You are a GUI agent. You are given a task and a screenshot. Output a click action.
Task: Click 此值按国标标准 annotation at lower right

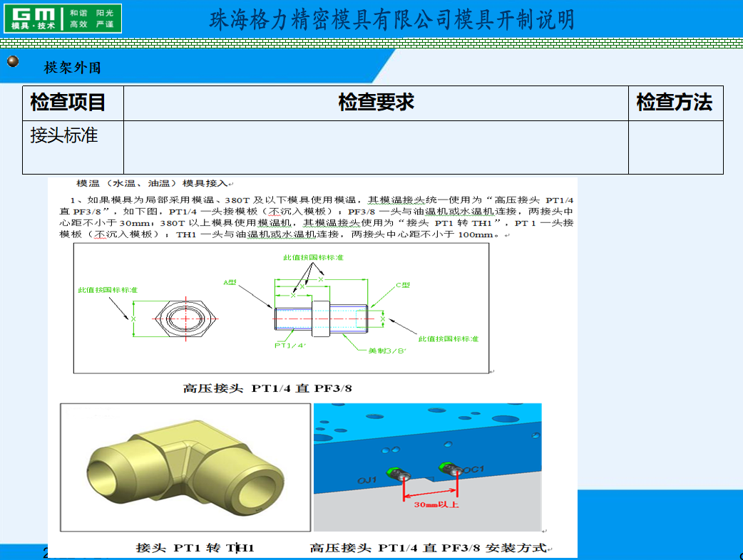pos(449,339)
